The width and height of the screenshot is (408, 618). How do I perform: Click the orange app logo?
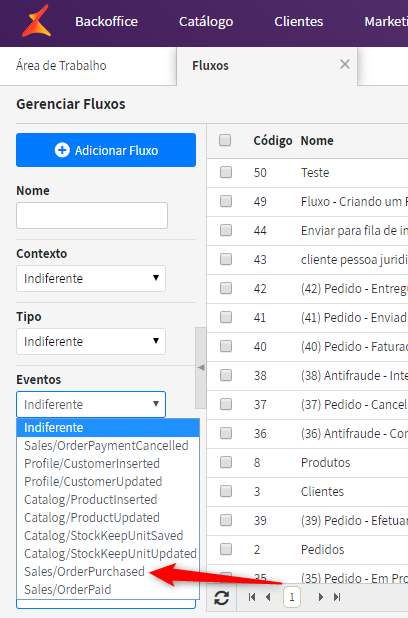36,21
